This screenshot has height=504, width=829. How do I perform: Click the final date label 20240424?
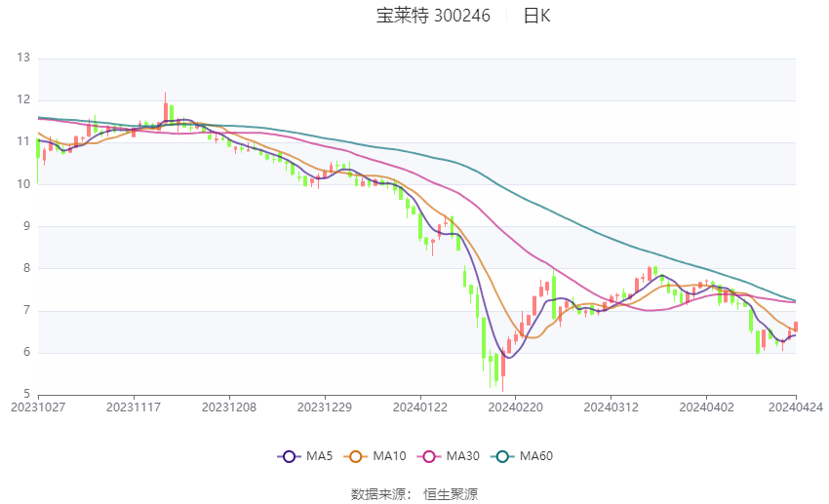pyautogui.click(x=796, y=407)
